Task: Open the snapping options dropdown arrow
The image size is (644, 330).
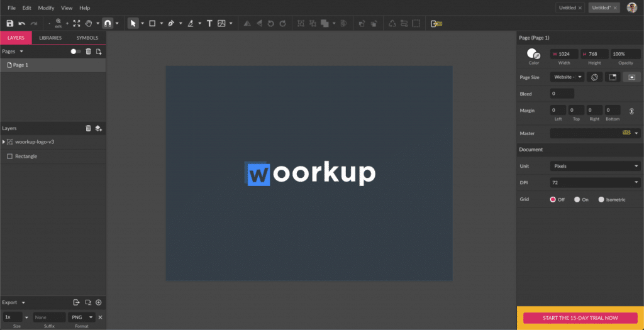Action: point(117,23)
